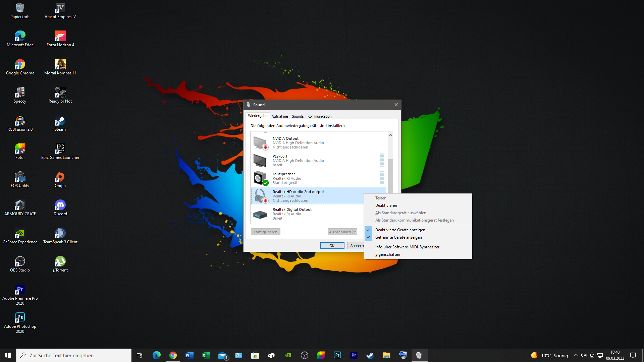Open Steam from the taskbar

tap(370, 355)
